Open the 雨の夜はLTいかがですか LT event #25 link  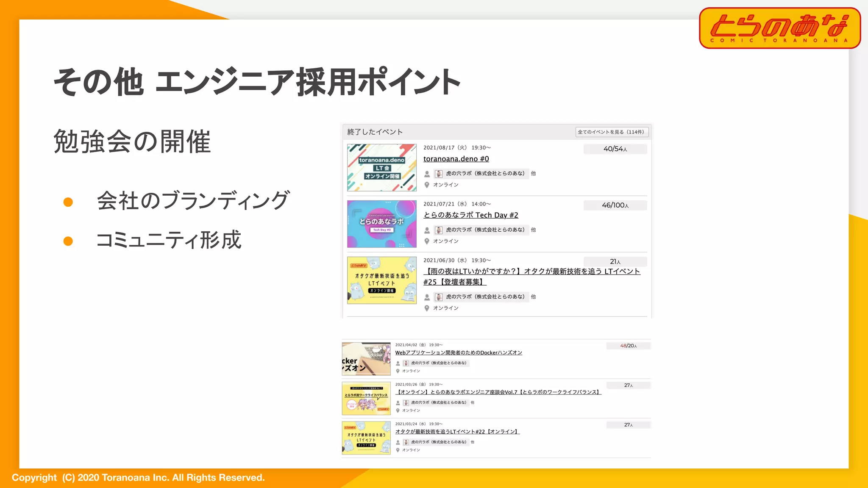[532, 277]
